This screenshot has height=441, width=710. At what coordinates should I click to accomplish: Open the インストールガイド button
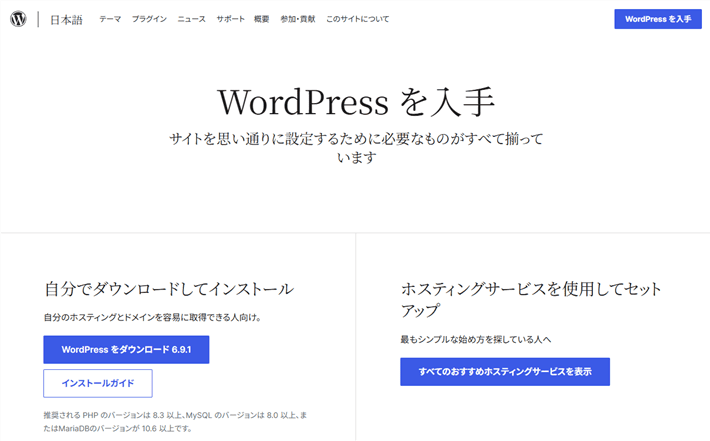tap(98, 383)
